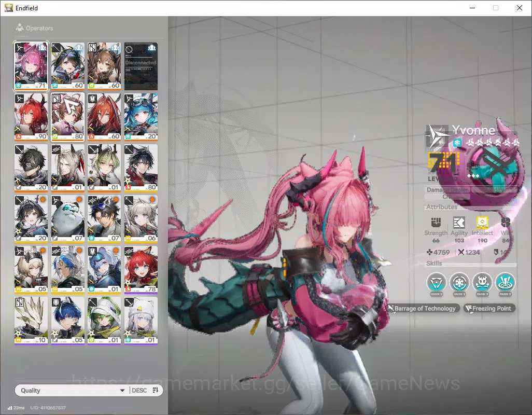The width and height of the screenshot is (532, 415).
Task: Click the Will attribute clover icon
Action: click(506, 223)
